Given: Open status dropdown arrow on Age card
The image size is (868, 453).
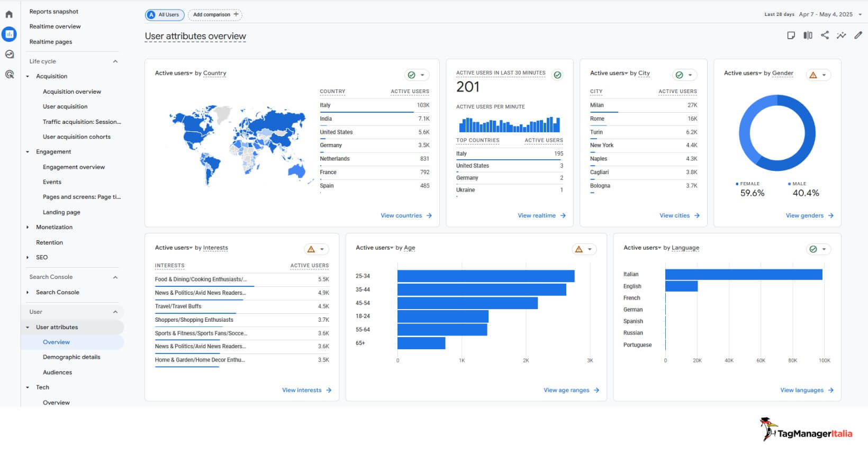Looking at the screenshot, I should (590, 249).
